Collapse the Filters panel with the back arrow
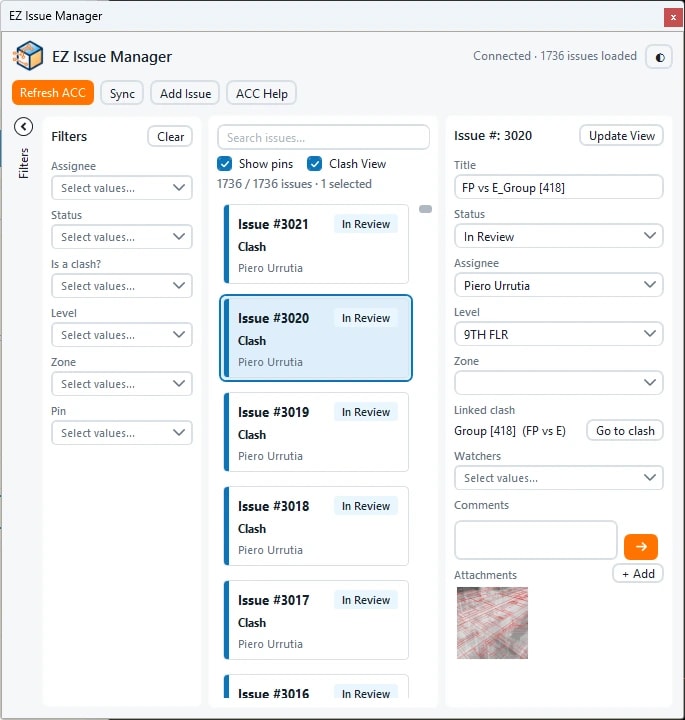This screenshot has width=685, height=720. (x=23, y=127)
